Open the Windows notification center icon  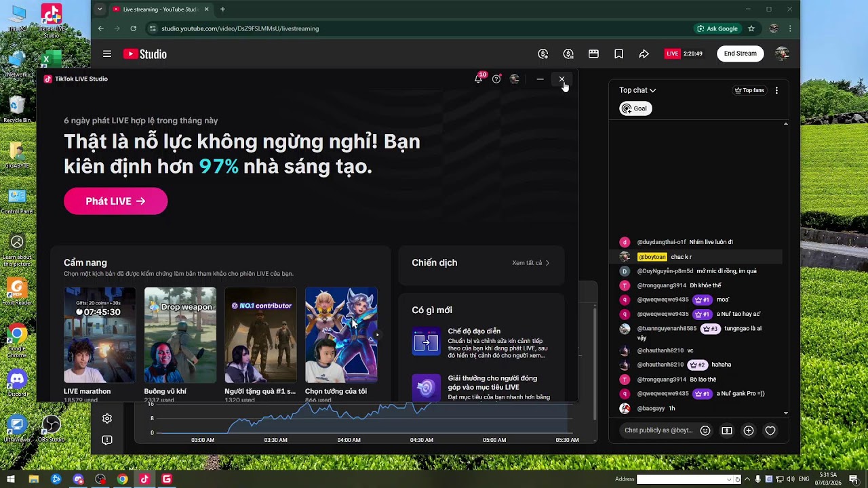(853, 479)
